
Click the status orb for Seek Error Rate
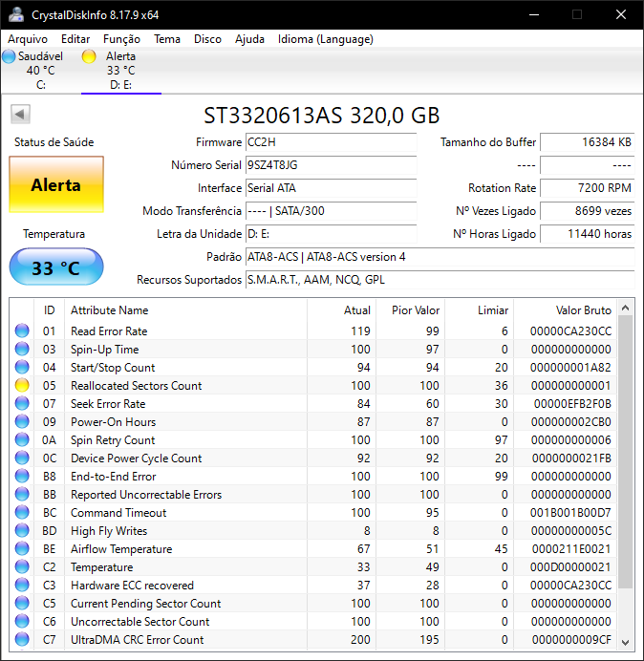coord(22,403)
